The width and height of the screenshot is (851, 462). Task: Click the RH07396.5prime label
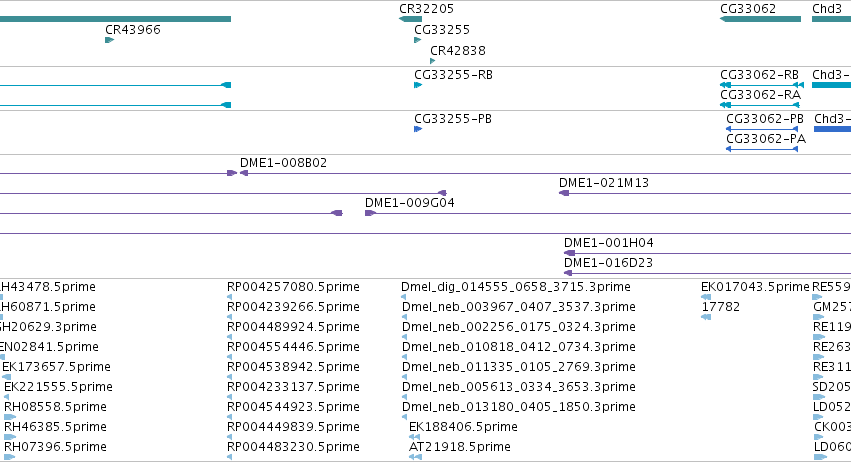pyautogui.click(x=55, y=448)
